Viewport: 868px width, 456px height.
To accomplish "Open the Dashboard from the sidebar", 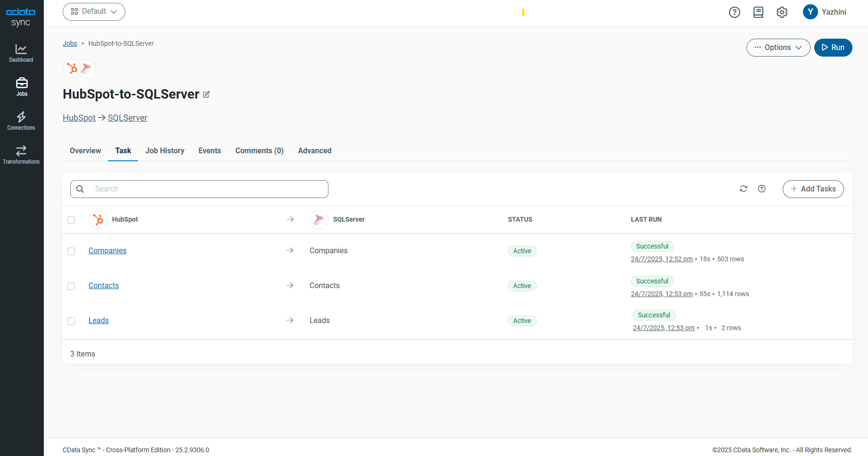I will coord(21,53).
